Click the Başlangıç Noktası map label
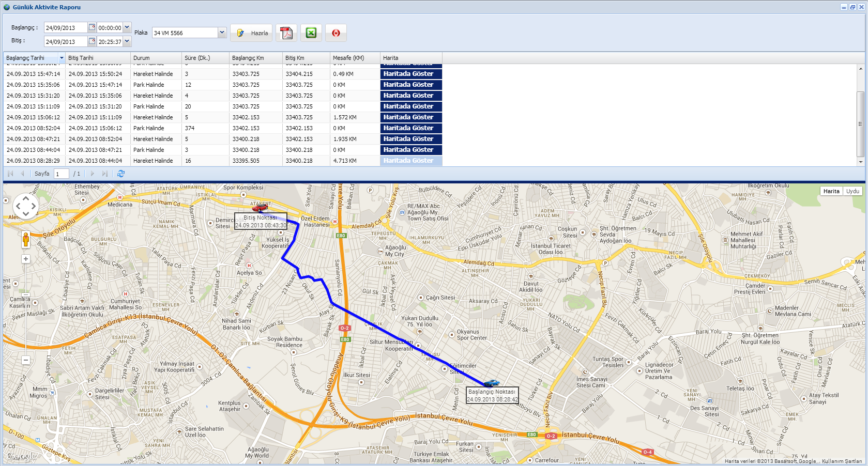This screenshot has width=868, height=466. click(x=492, y=395)
